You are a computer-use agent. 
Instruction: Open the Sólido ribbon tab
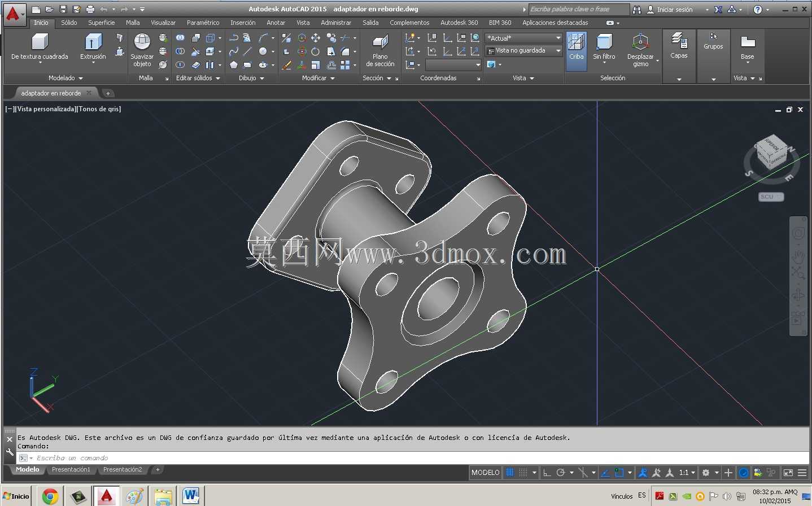(69, 23)
